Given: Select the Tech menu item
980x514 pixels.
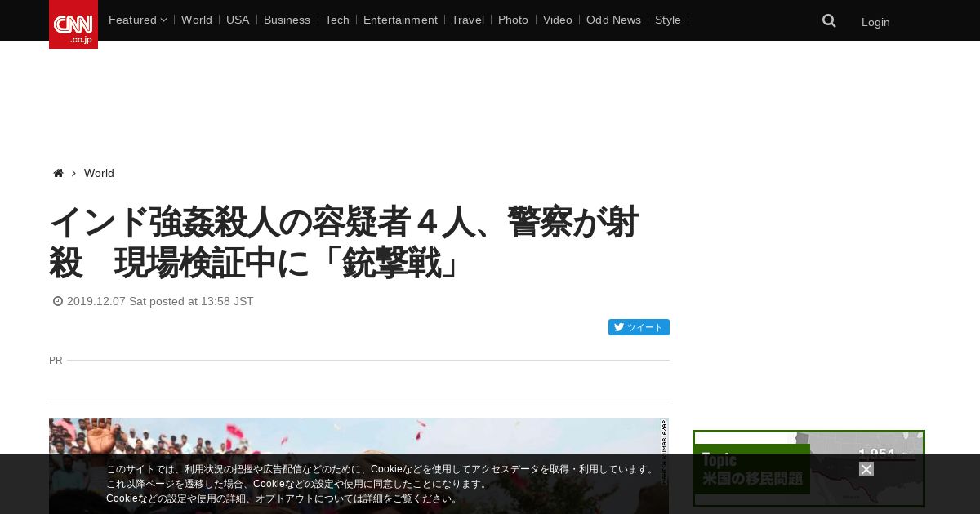Looking at the screenshot, I should coord(337,20).
